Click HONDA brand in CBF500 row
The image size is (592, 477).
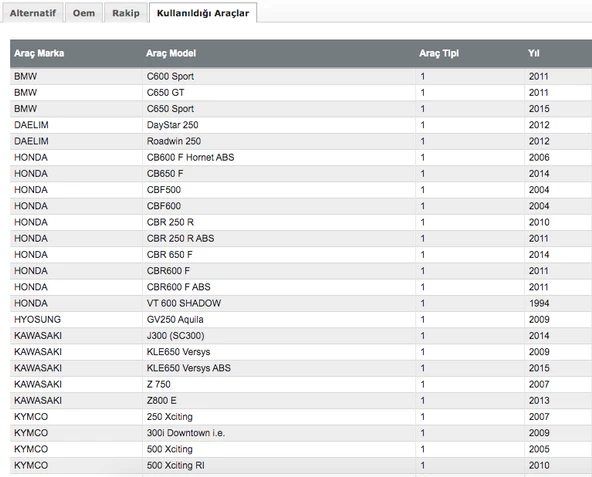click(x=31, y=190)
